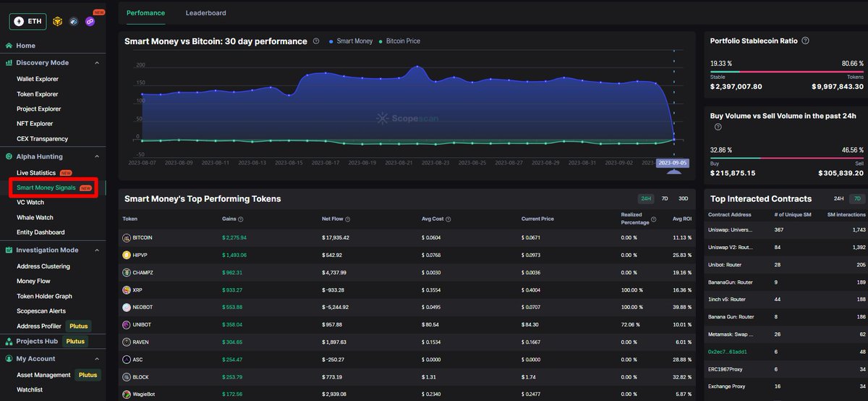The image size is (868, 401).
Task: Open the Home page icon
Action: [x=9, y=46]
